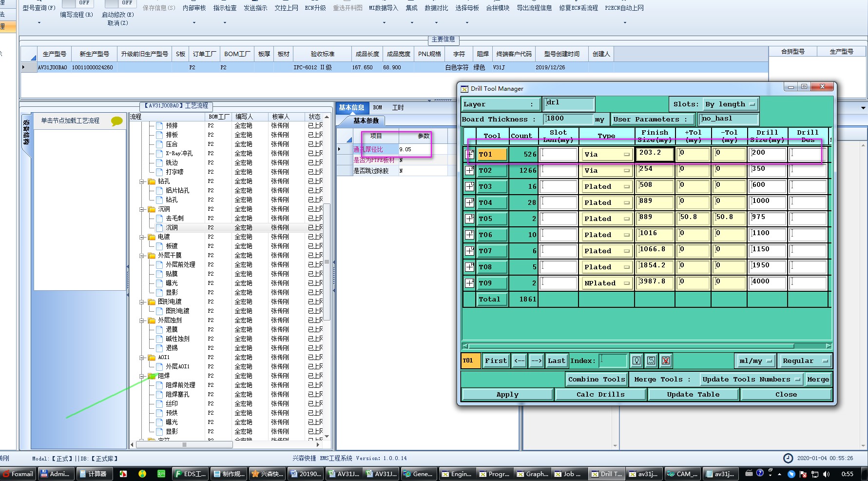
Task: Open Foxmail from the taskbar
Action: [18, 474]
